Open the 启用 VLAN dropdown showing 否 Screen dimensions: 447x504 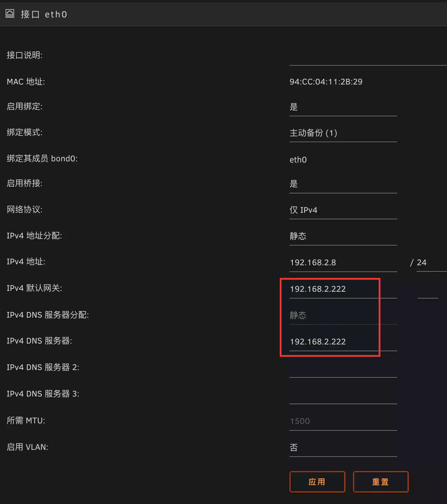point(343,448)
